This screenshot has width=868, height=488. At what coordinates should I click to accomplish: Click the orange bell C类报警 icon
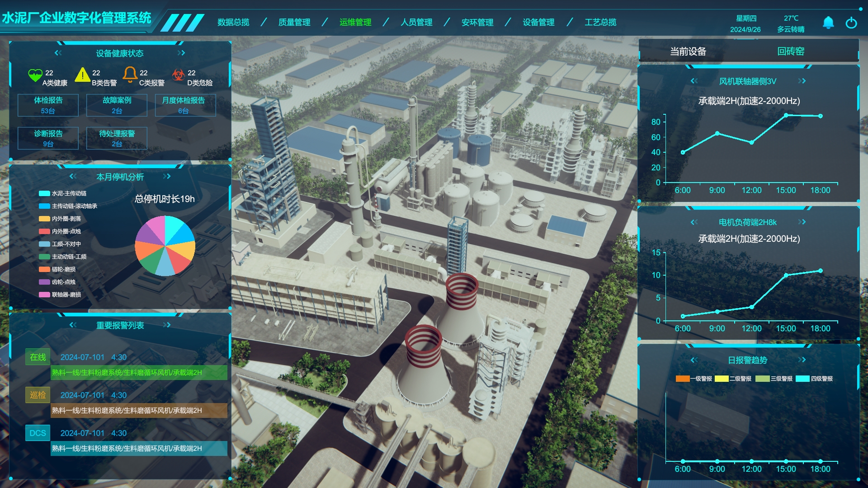(x=130, y=75)
